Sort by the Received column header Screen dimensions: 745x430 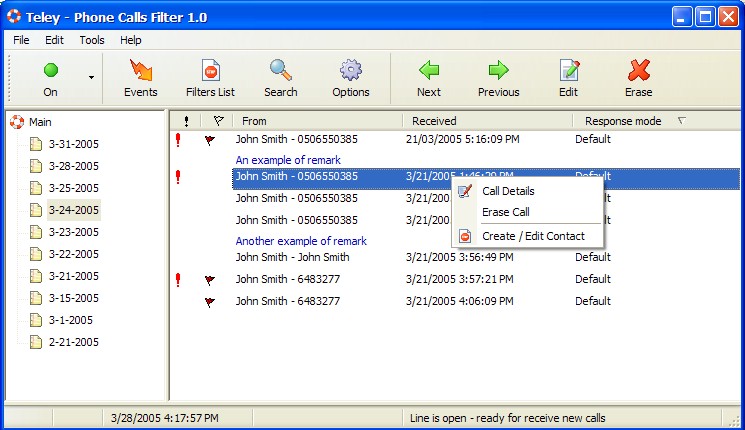(488, 121)
